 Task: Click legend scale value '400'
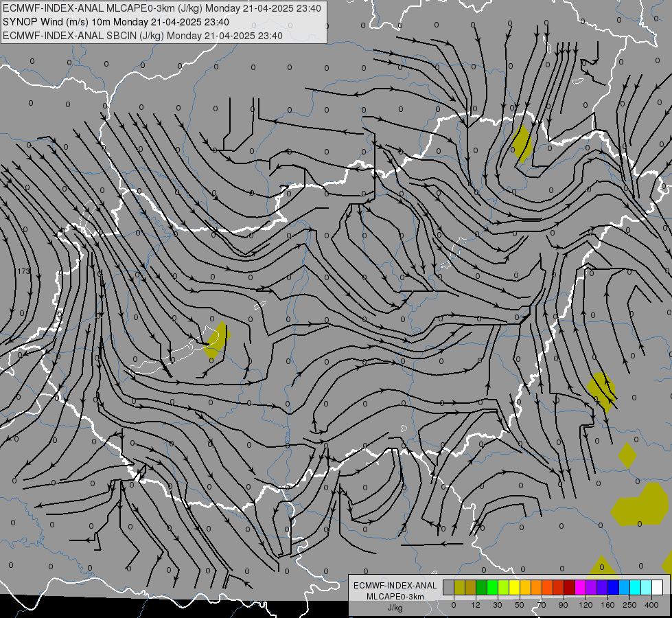(x=651, y=605)
